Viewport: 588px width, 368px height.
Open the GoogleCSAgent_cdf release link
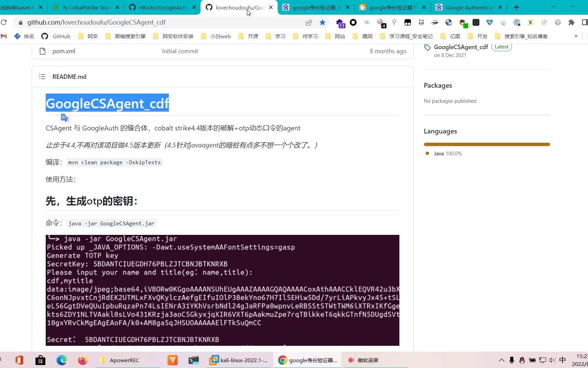[461, 47]
